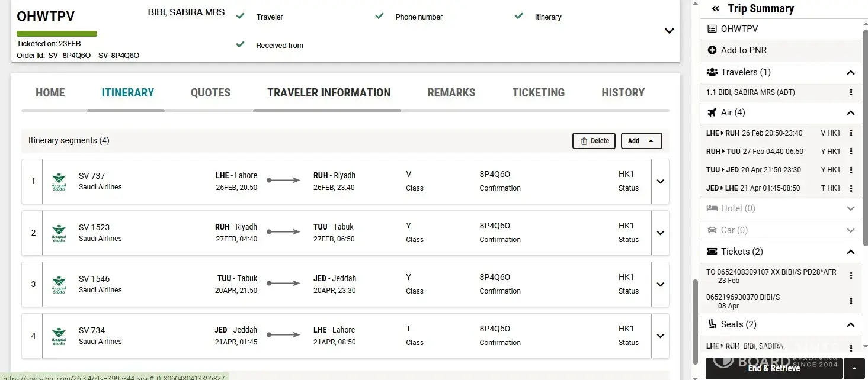Expand segment 4 SV 734 details
This screenshot has width=868, height=380.
point(660,336)
